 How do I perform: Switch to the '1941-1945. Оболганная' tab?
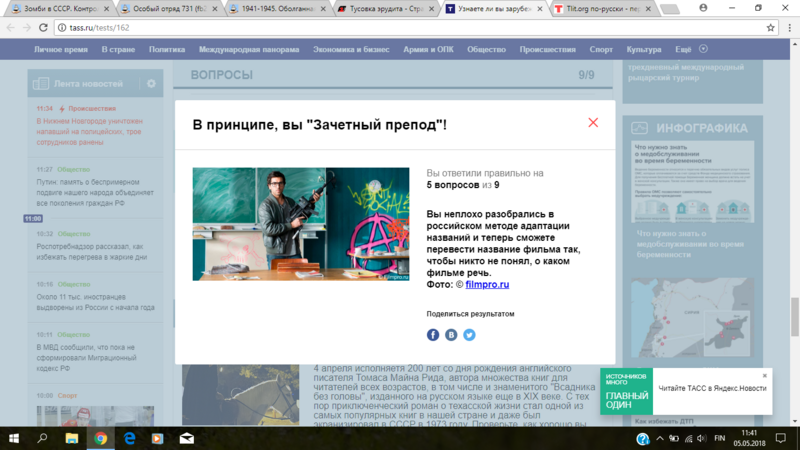click(x=278, y=9)
